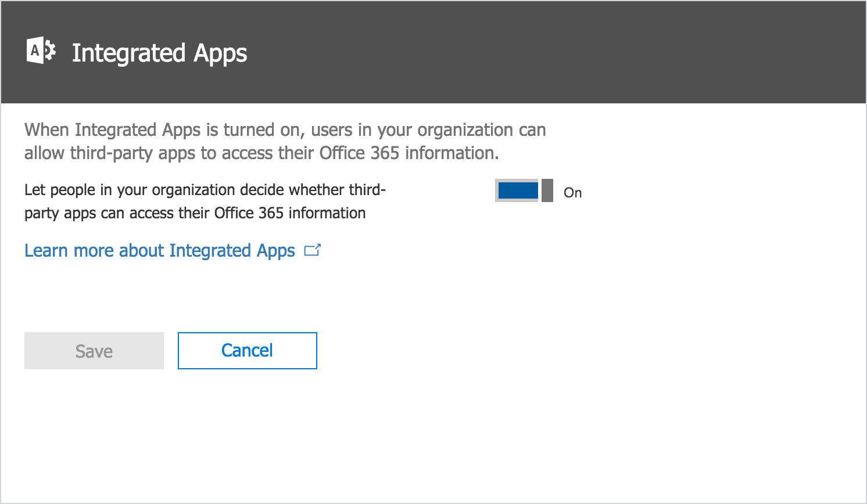The width and height of the screenshot is (867, 504).
Task: Select the Integrated Apps panel title
Action: 159,53
